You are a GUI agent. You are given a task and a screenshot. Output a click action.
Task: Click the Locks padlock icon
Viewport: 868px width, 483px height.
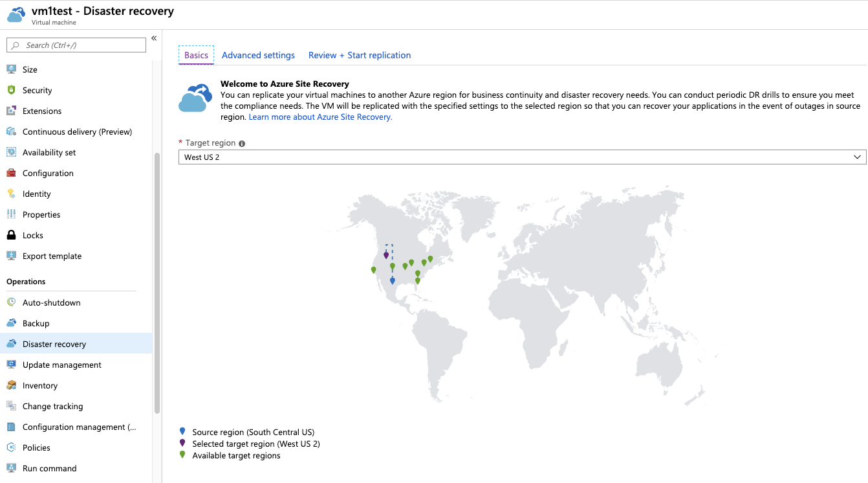(x=11, y=235)
